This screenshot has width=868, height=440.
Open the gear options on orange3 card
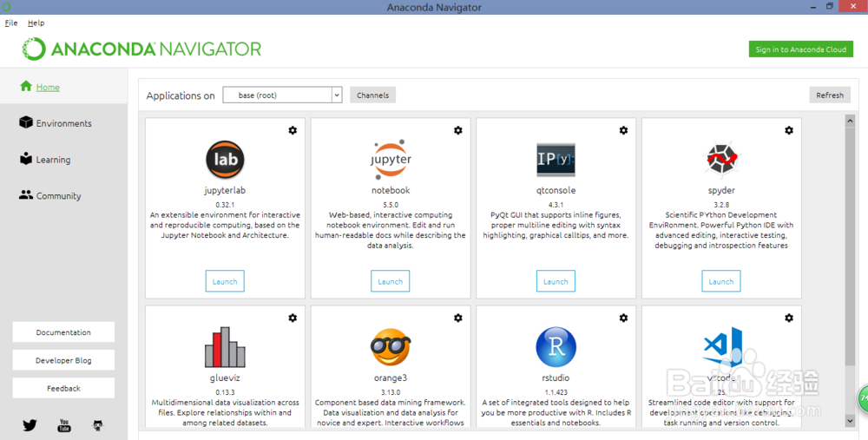(x=457, y=318)
